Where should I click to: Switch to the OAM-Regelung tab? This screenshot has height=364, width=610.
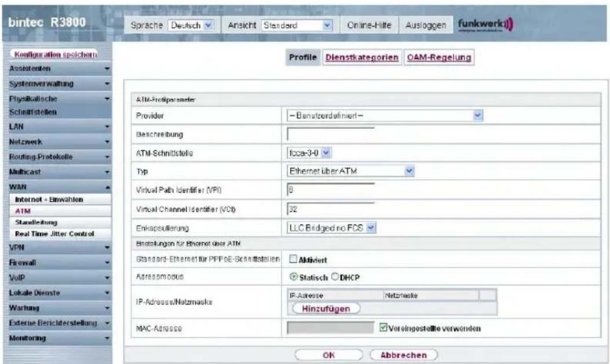point(439,57)
